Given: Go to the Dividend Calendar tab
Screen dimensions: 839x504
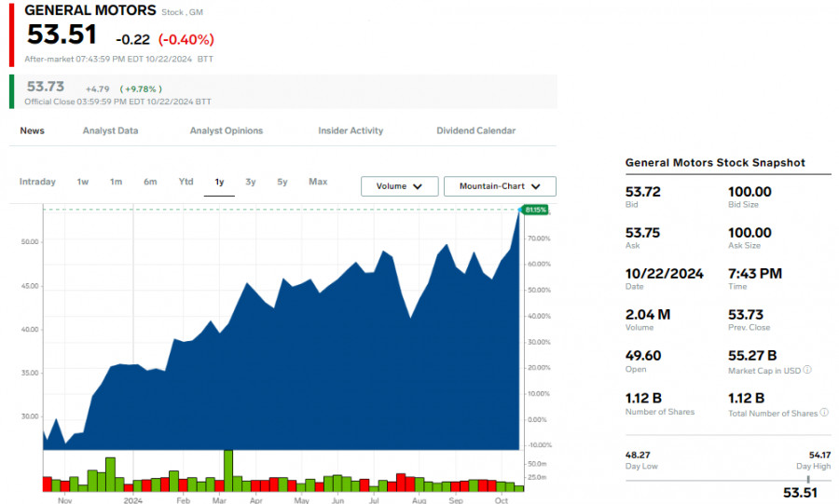Looking at the screenshot, I should pyautogui.click(x=476, y=131).
